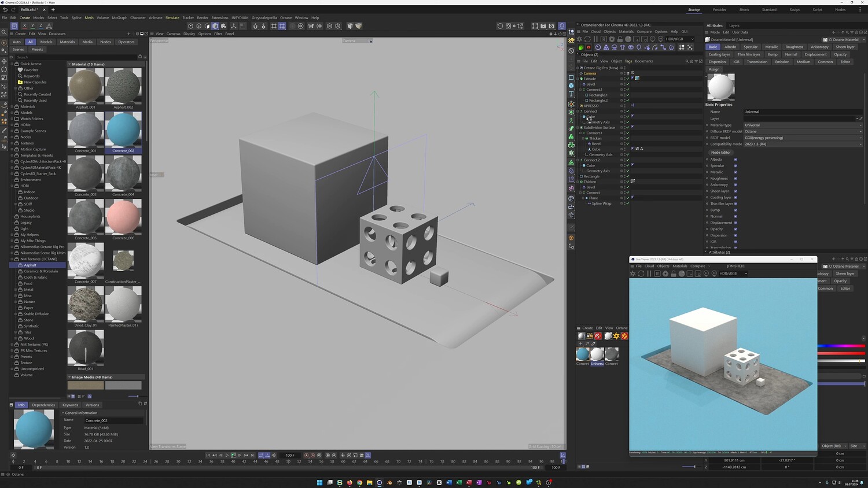
Task: Open the Octane menu in main menu bar
Action: (286, 18)
